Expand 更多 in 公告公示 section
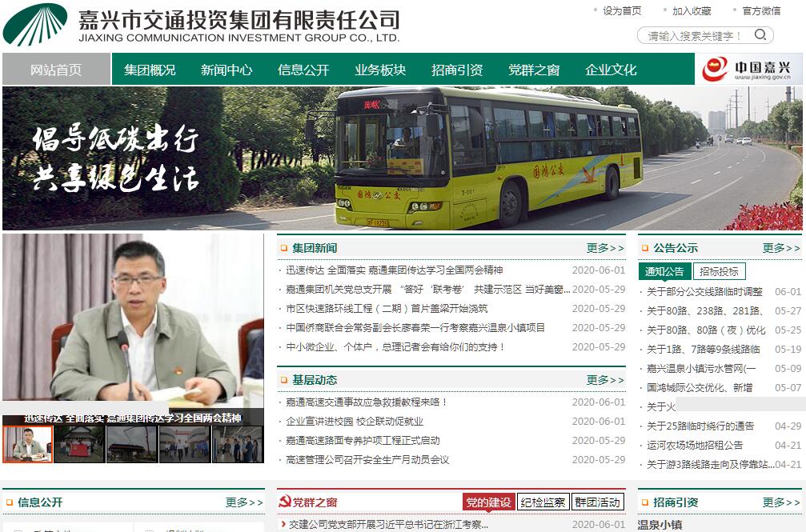Viewport: 806px width, 532px height. point(781,248)
